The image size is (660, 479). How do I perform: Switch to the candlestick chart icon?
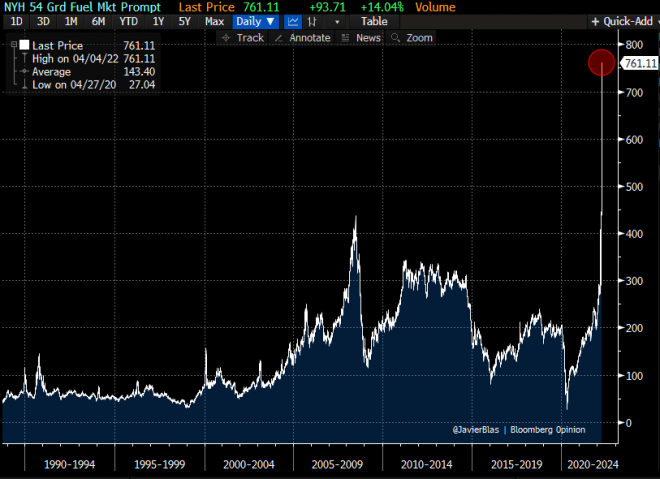(x=315, y=21)
